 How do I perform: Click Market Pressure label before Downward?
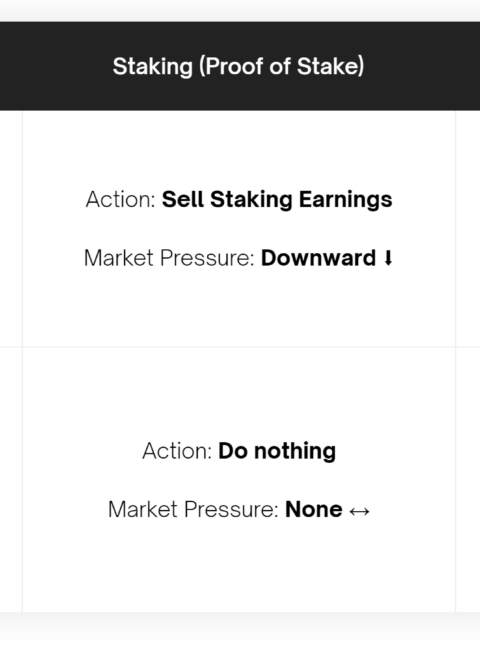pos(169,258)
